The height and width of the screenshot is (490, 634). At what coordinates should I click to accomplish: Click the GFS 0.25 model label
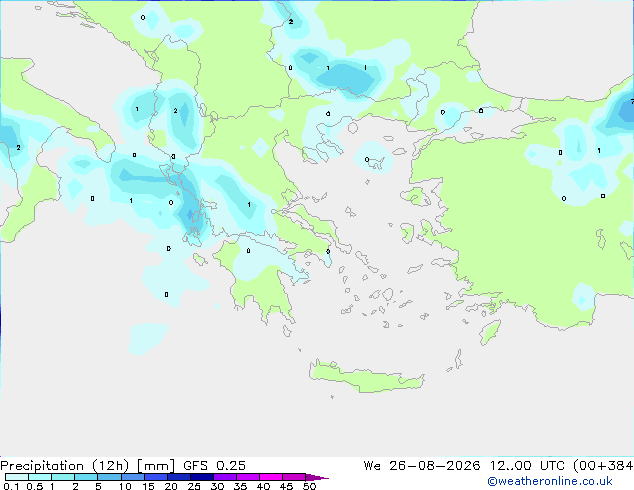click(x=214, y=466)
